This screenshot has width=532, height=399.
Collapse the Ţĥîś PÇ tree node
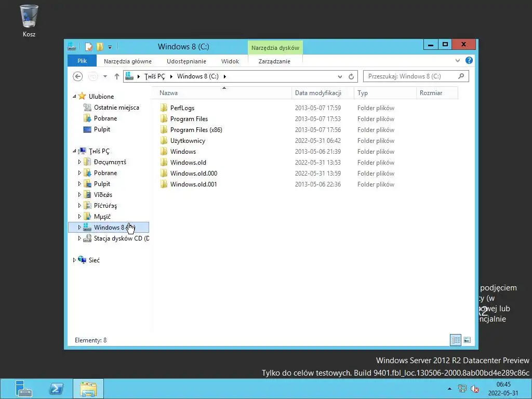tap(74, 151)
